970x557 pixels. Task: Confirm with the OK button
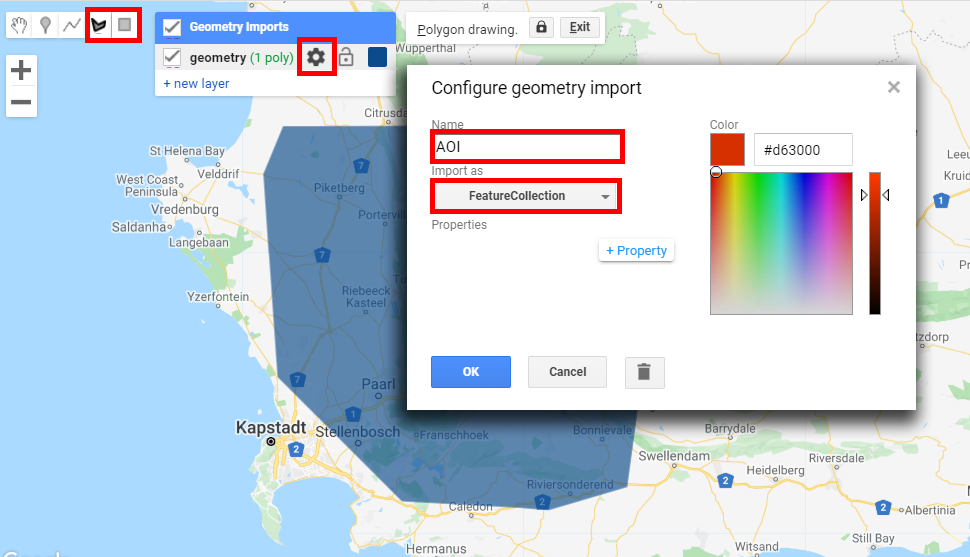click(471, 371)
